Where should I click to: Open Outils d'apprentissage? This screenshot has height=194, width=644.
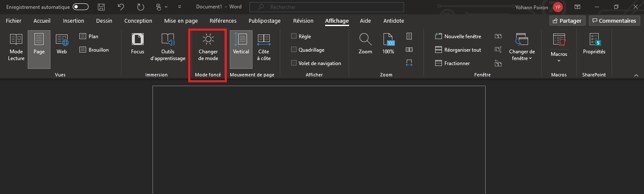(x=168, y=47)
